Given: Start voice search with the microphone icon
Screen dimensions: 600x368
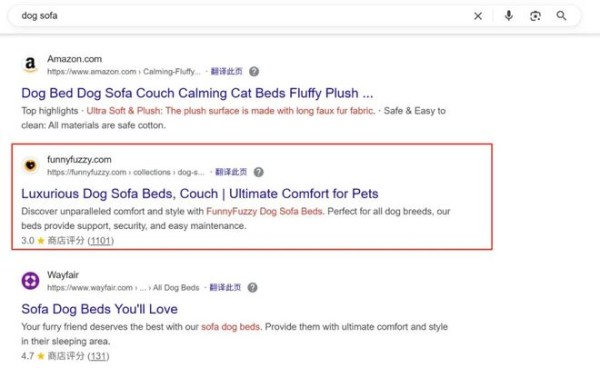Looking at the screenshot, I should [x=509, y=16].
